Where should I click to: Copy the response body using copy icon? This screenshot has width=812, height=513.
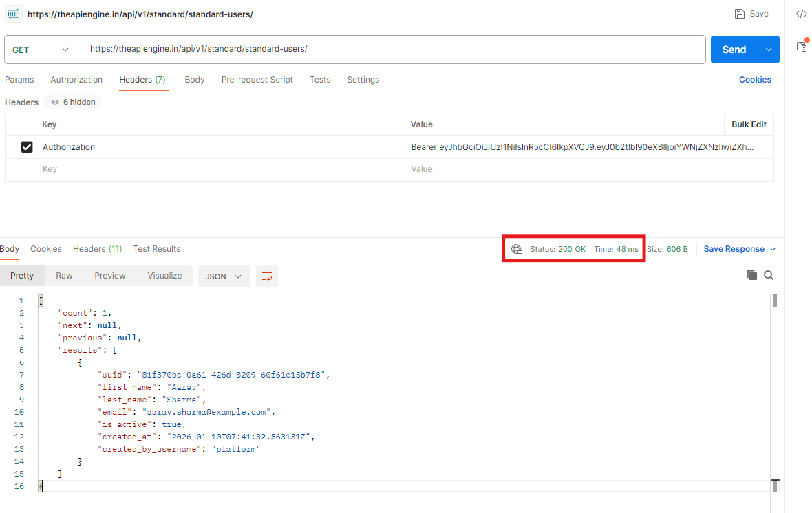point(752,275)
